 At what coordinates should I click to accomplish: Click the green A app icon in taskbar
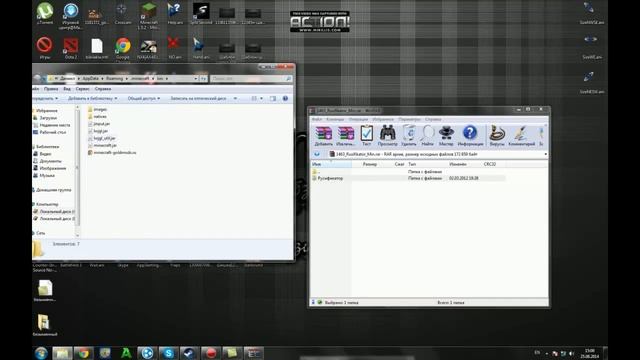[x=126, y=353]
